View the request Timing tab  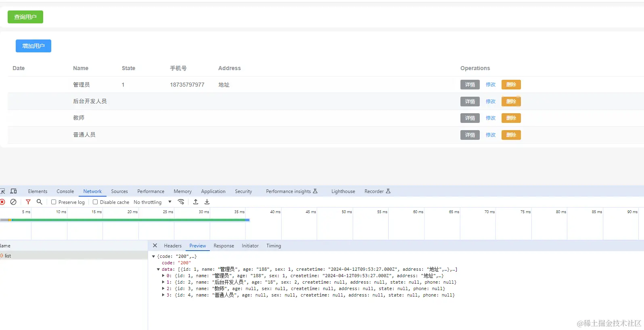point(274,246)
